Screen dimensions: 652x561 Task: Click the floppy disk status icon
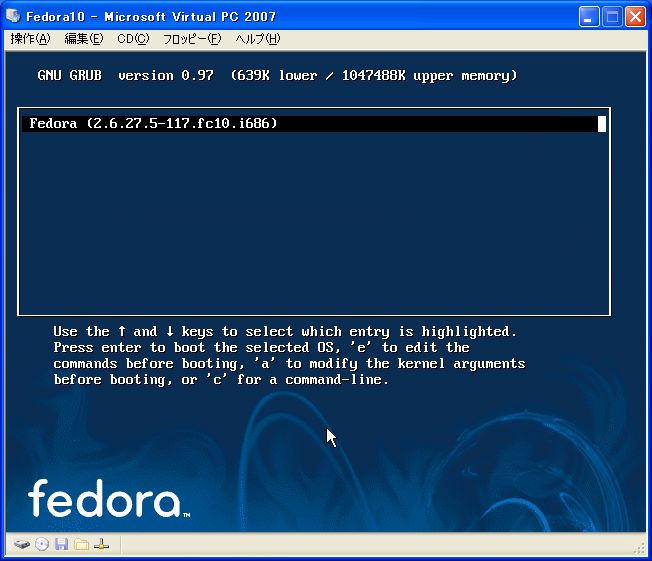62,544
